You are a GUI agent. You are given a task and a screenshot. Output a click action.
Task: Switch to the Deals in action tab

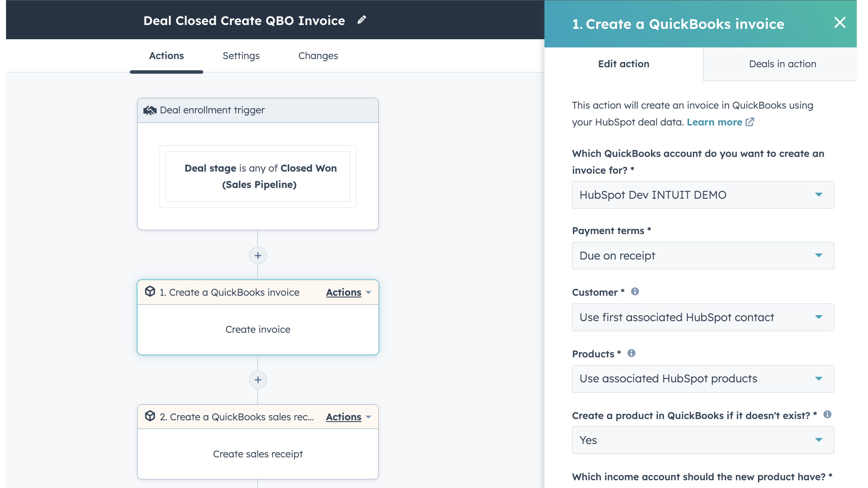click(x=783, y=63)
